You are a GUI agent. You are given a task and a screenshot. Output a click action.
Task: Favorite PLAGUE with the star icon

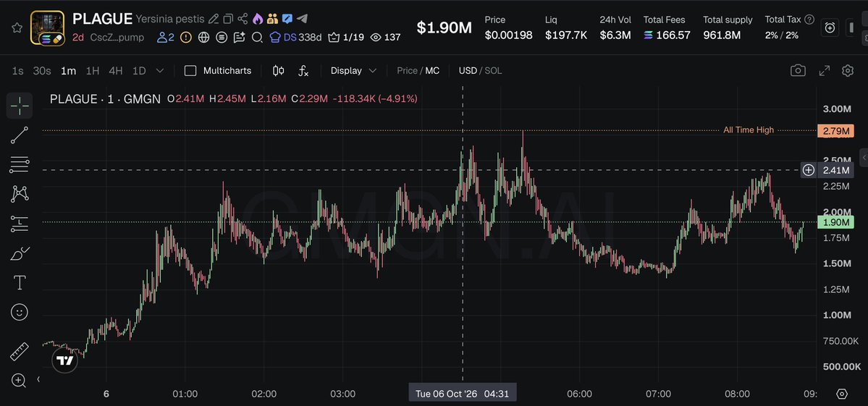click(17, 28)
